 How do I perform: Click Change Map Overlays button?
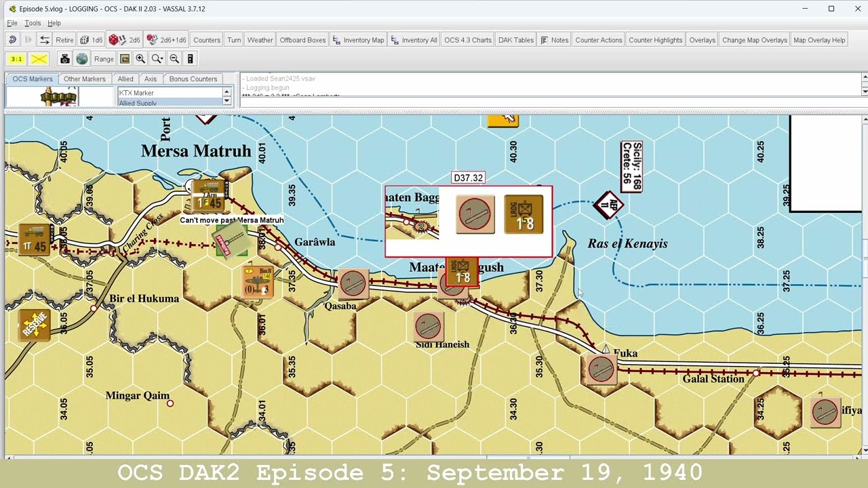755,40
